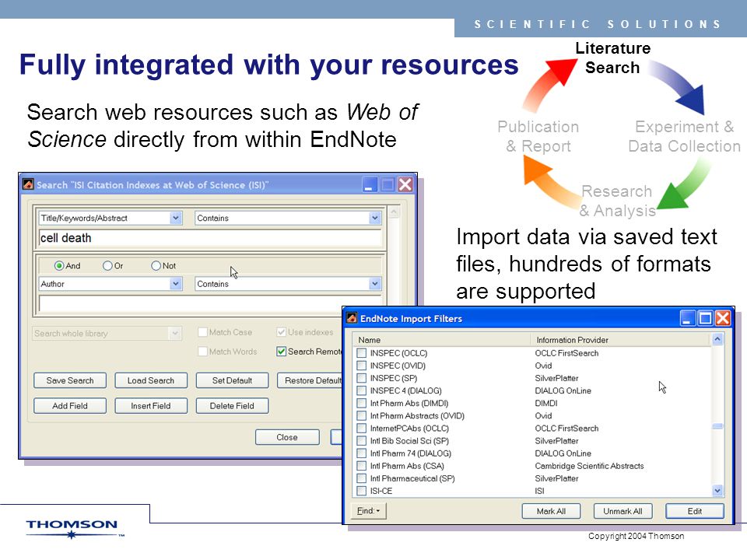Click scroll down arrow in Import Filters list
Viewport: 747px width, 560px height.
point(717,490)
